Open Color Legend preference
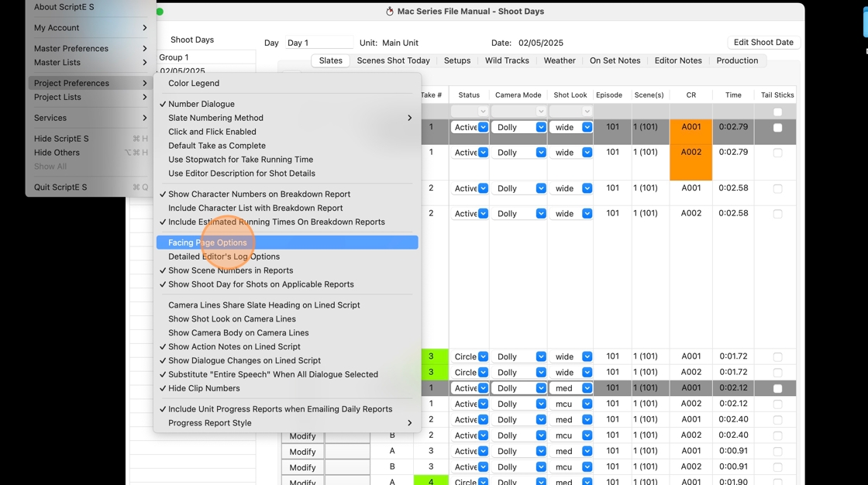 click(287, 83)
